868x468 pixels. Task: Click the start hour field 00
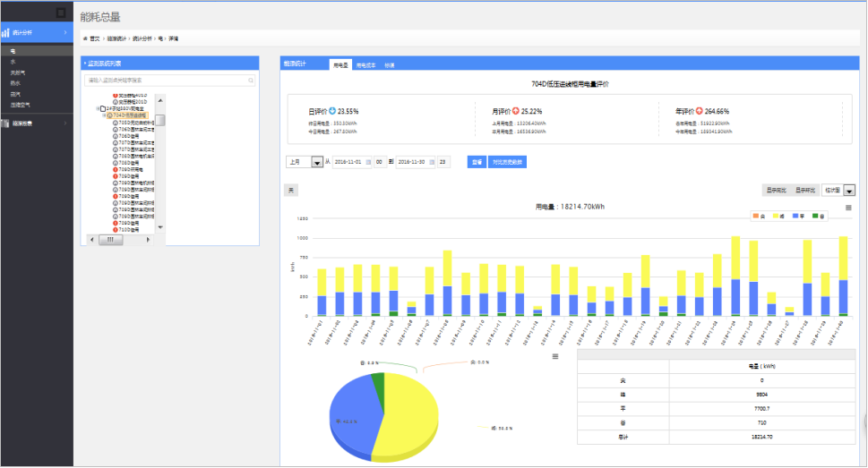pyautogui.click(x=380, y=162)
